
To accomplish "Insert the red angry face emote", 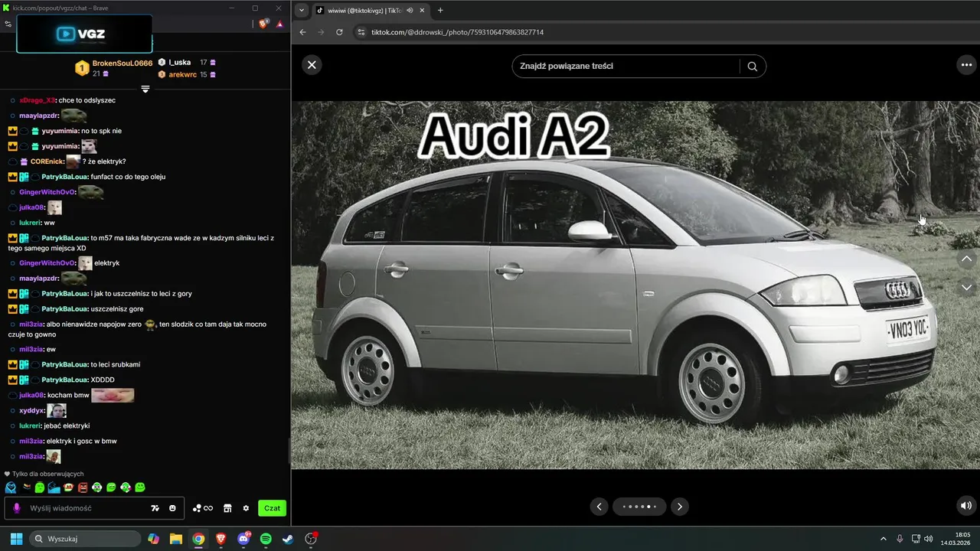I will click(x=83, y=487).
